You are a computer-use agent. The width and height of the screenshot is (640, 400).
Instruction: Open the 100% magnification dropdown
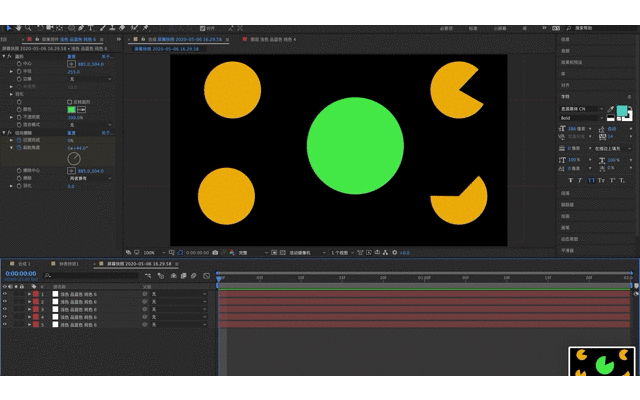(154, 253)
